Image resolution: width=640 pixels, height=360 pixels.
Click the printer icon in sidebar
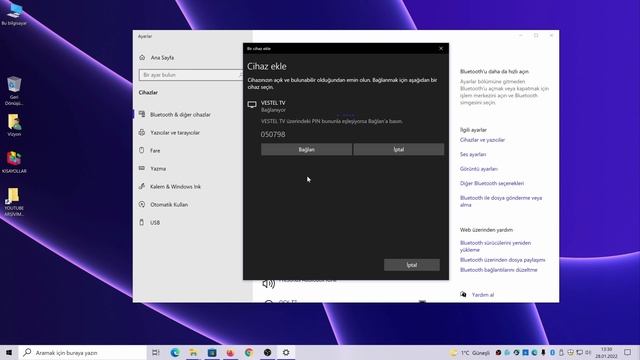(142, 132)
